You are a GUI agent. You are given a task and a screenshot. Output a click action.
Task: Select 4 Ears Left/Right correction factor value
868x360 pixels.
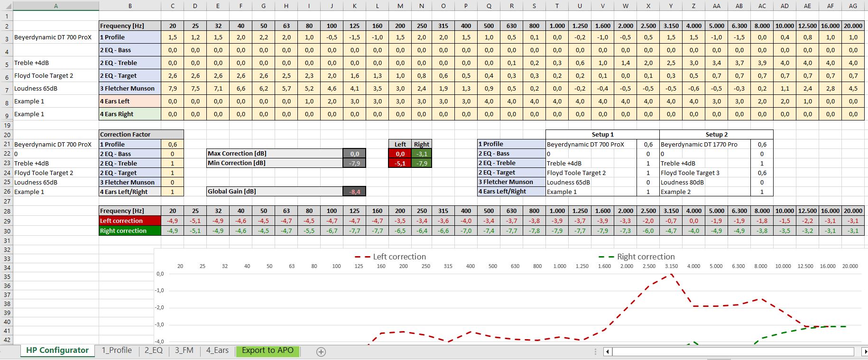172,192
